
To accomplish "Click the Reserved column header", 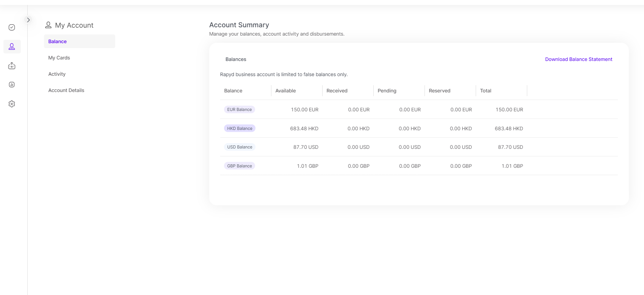I will [x=439, y=91].
